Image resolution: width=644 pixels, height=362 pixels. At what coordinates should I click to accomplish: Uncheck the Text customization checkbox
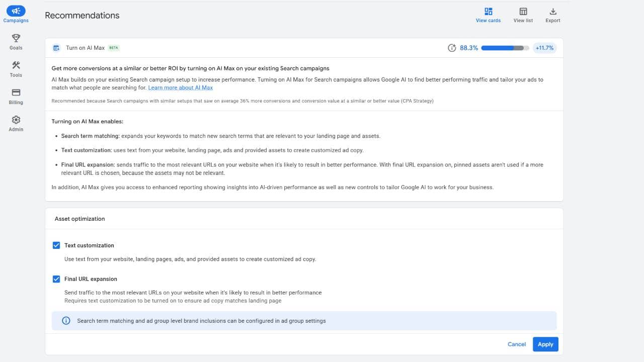pyautogui.click(x=56, y=245)
